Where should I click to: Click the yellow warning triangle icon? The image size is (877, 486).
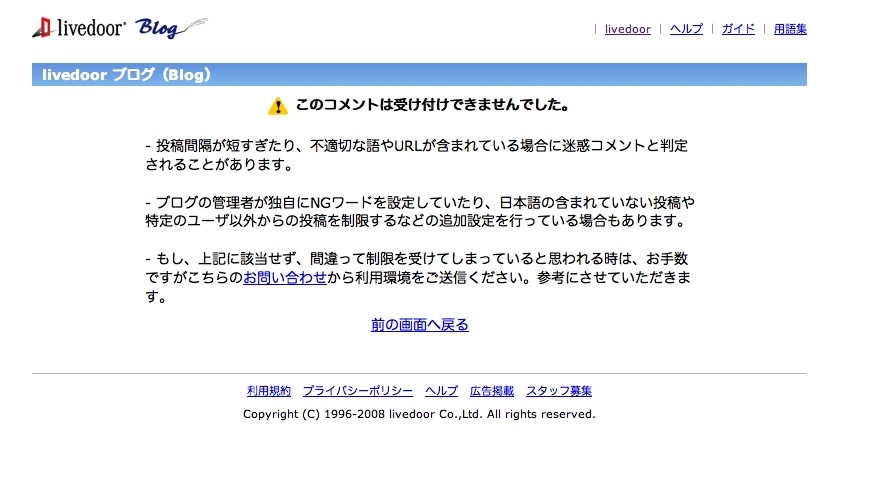click(x=278, y=106)
